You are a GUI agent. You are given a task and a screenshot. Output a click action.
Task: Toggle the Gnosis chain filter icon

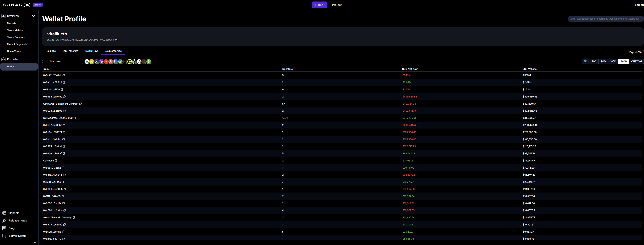coord(120,61)
